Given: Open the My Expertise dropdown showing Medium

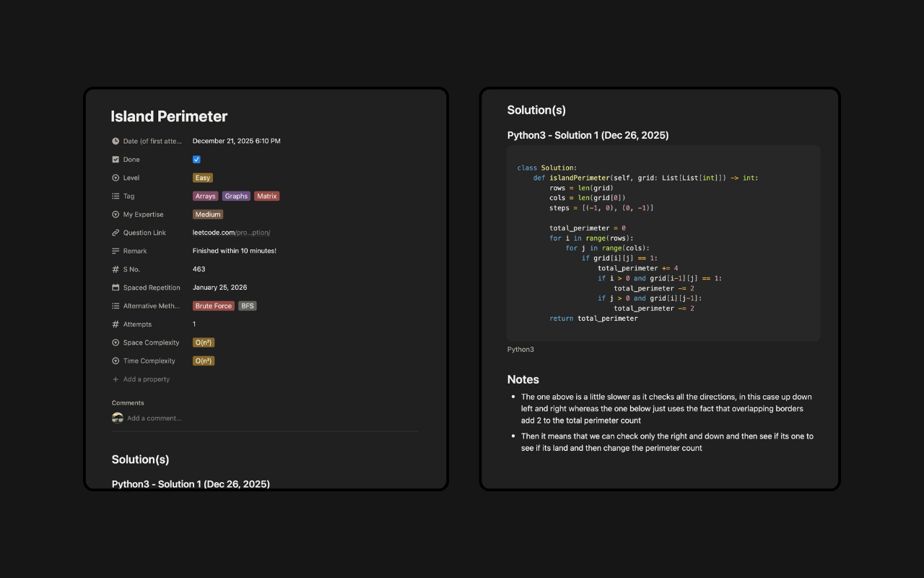Looking at the screenshot, I should tap(207, 214).
